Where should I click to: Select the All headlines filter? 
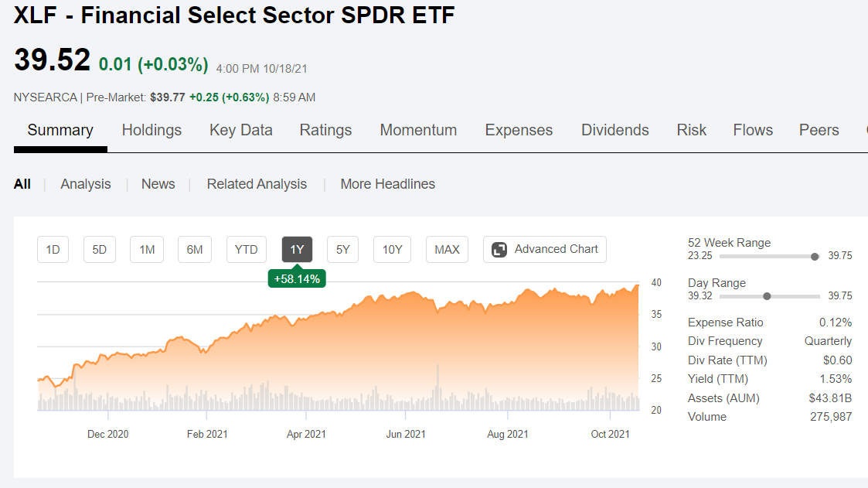22,184
